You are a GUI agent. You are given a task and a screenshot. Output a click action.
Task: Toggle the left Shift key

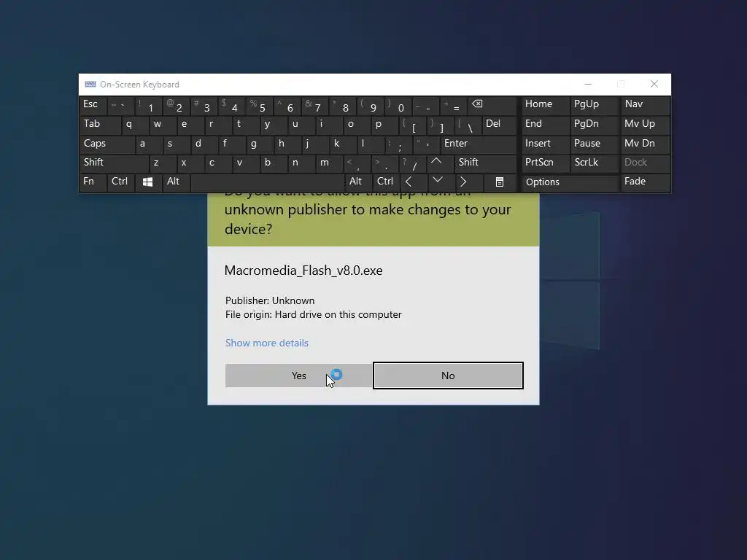click(114, 163)
